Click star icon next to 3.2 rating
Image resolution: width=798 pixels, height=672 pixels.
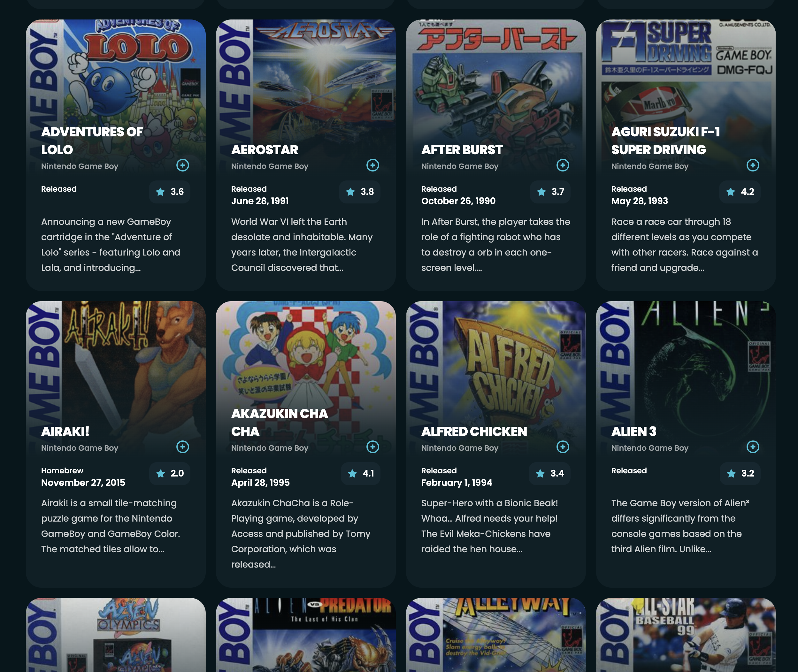coord(731,473)
